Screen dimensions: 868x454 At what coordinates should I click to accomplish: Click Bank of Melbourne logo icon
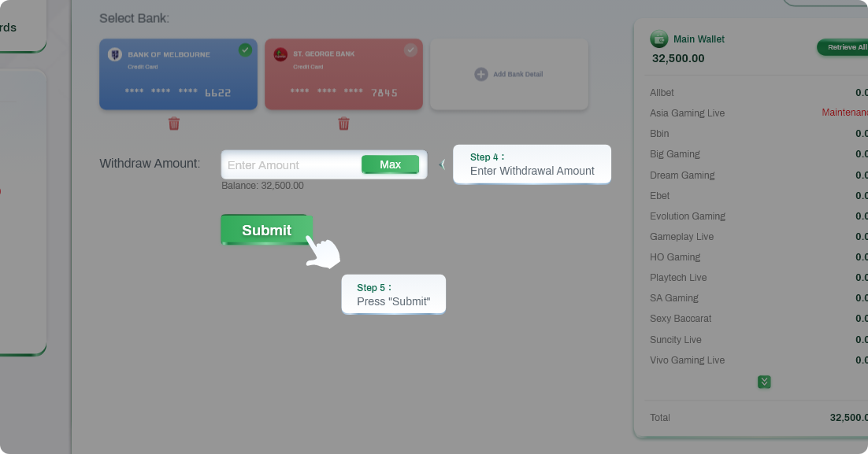coord(115,54)
